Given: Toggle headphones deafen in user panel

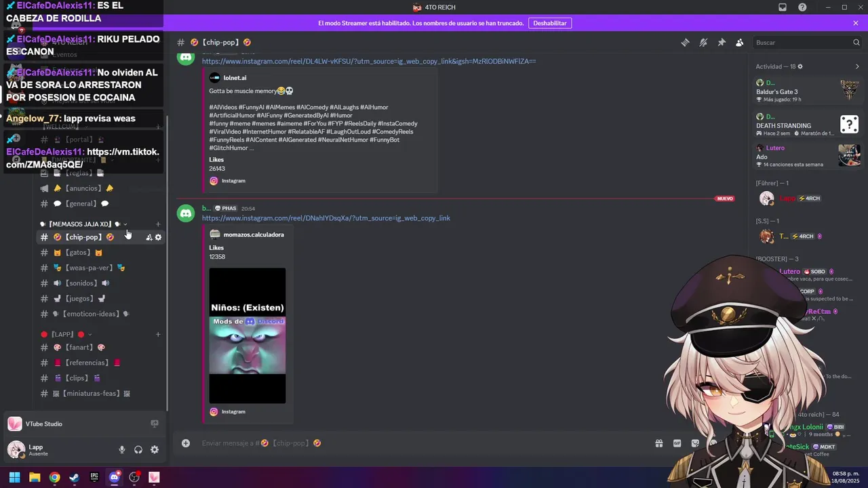Looking at the screenshot, I should click(138, 449).
